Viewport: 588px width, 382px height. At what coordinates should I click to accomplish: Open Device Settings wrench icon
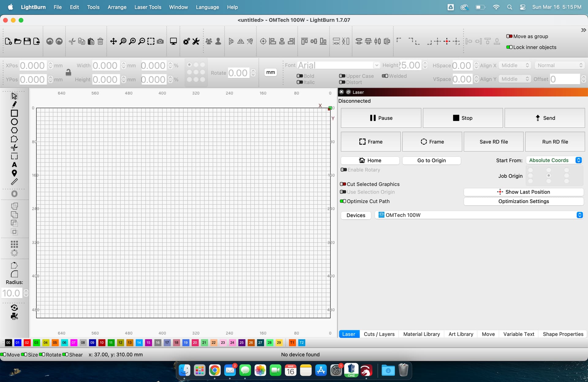coord(196,41)
